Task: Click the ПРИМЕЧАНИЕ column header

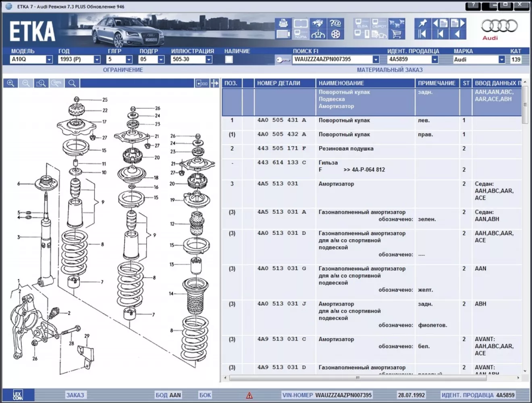Action: [x=436, y=83]
